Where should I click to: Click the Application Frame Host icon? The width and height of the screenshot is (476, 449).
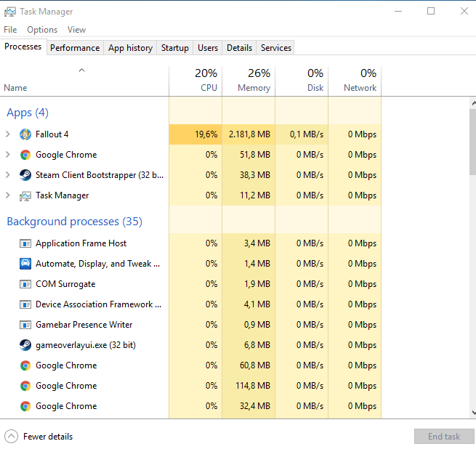click(x=25, y=243)
